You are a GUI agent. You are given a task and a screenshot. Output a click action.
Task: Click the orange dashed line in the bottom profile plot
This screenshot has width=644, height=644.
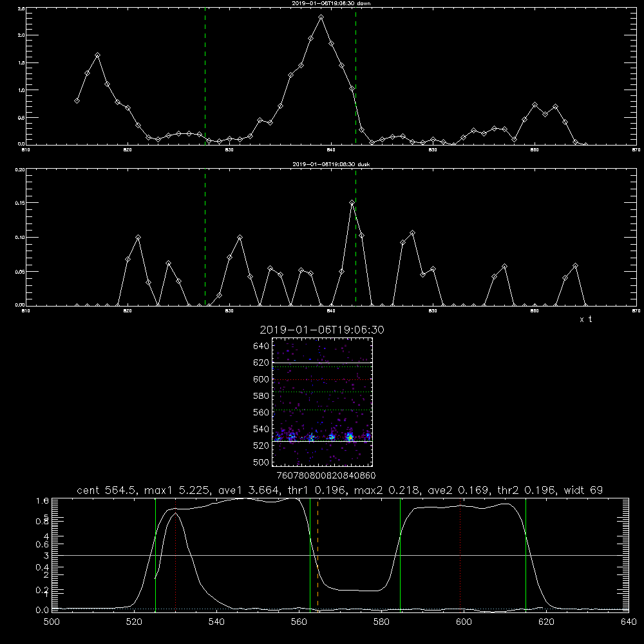(317, 554)
